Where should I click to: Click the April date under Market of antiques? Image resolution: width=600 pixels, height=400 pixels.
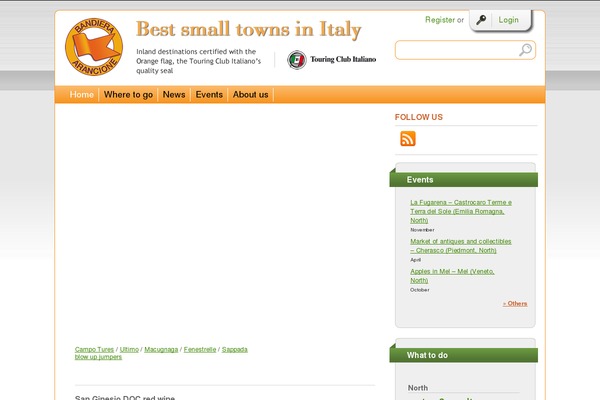pyautogui.click(x=416, y=260)
